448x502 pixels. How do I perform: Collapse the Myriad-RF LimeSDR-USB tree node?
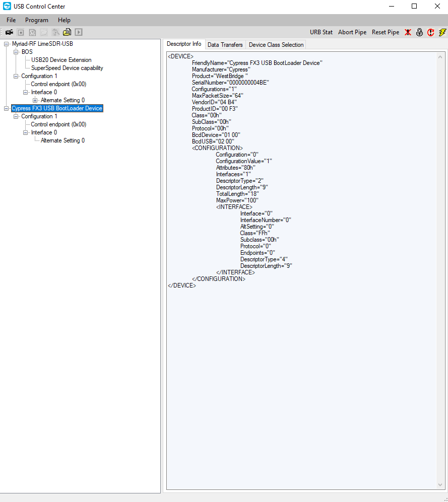click(x=7, y=44)
